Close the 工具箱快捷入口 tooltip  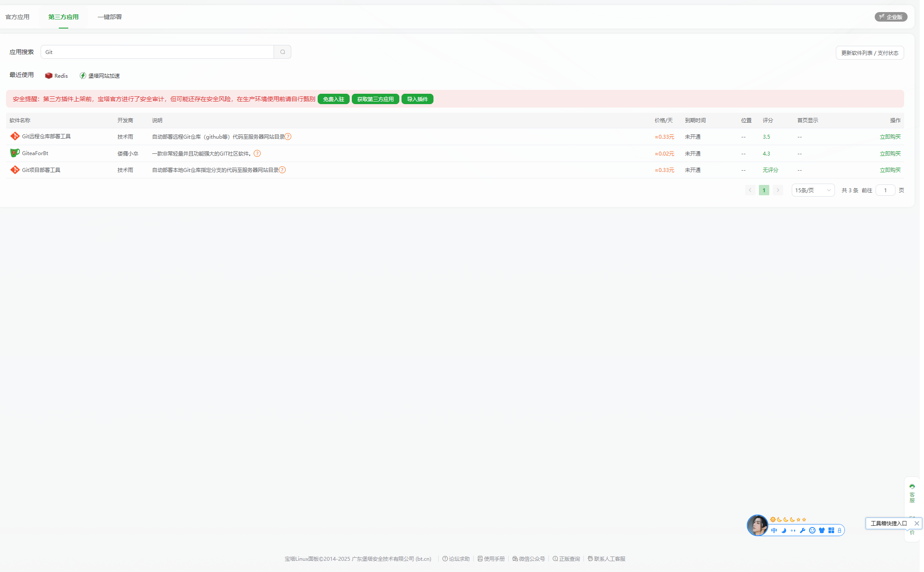(917, 523)
